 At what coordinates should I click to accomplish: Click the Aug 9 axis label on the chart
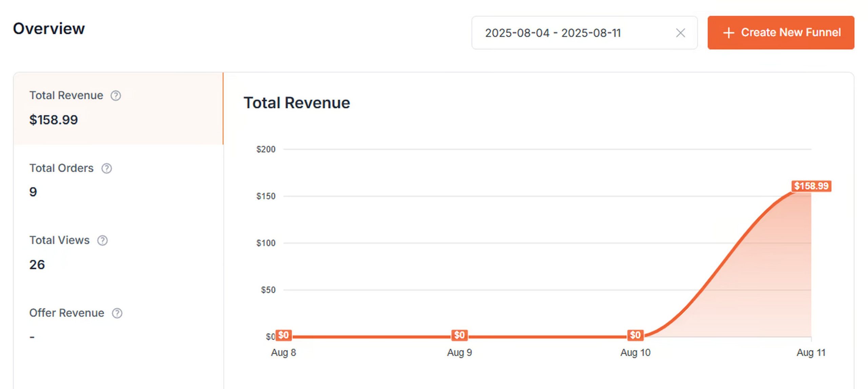click(459, 352)
